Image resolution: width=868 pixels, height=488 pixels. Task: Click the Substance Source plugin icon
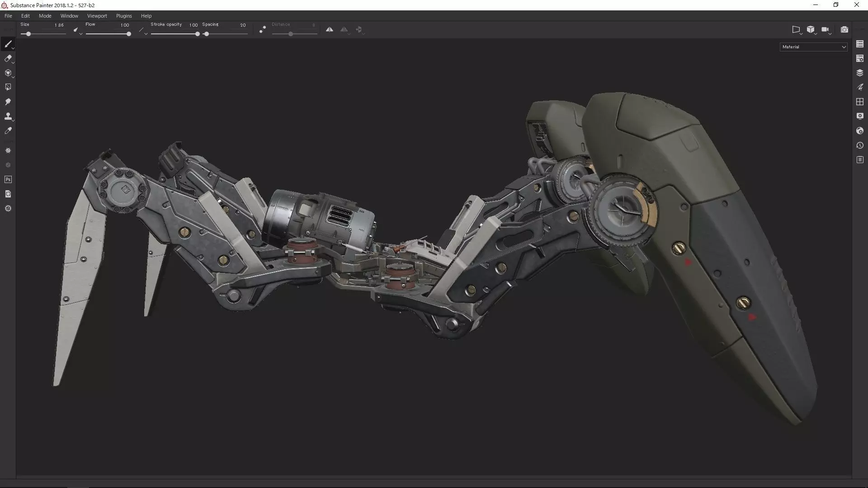click(8, 150)
